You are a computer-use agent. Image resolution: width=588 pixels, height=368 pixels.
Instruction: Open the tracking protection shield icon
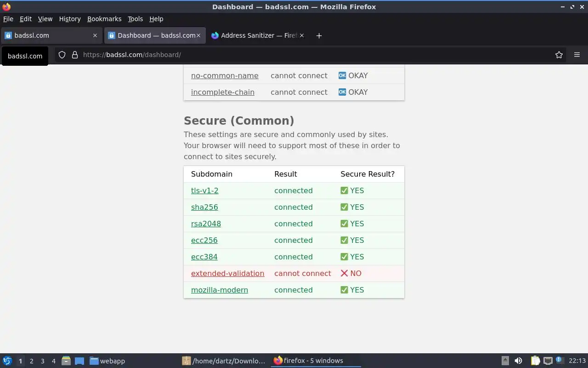tap(62, 55)
